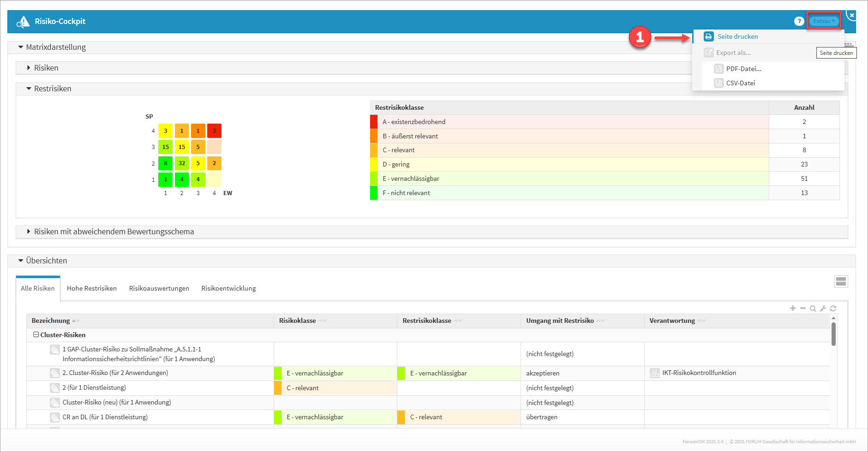Sort table by Risikoklasse column
868x452 pixels.
(298, 321)
